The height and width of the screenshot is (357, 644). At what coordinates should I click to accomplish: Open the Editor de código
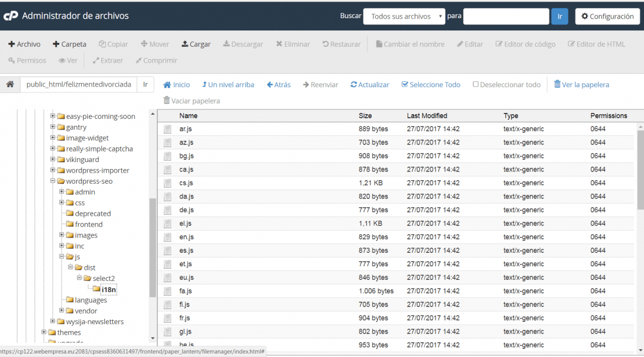(525, 44)
